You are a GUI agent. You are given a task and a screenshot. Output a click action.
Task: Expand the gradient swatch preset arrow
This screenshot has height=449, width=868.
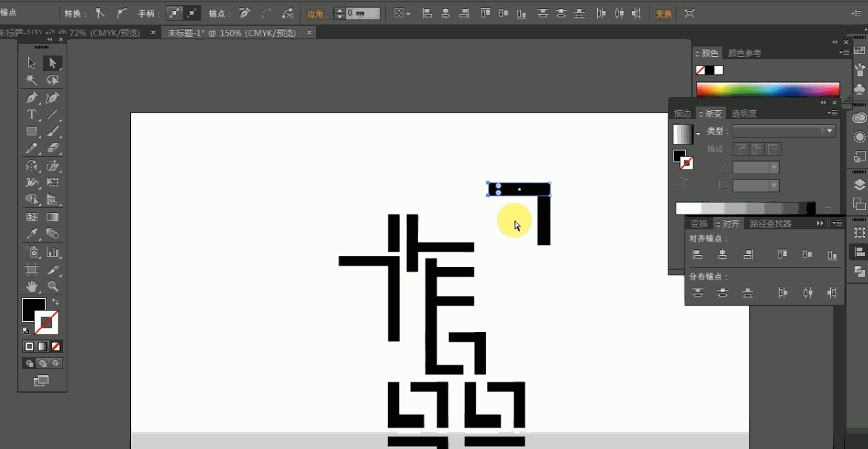click(697, 134)
